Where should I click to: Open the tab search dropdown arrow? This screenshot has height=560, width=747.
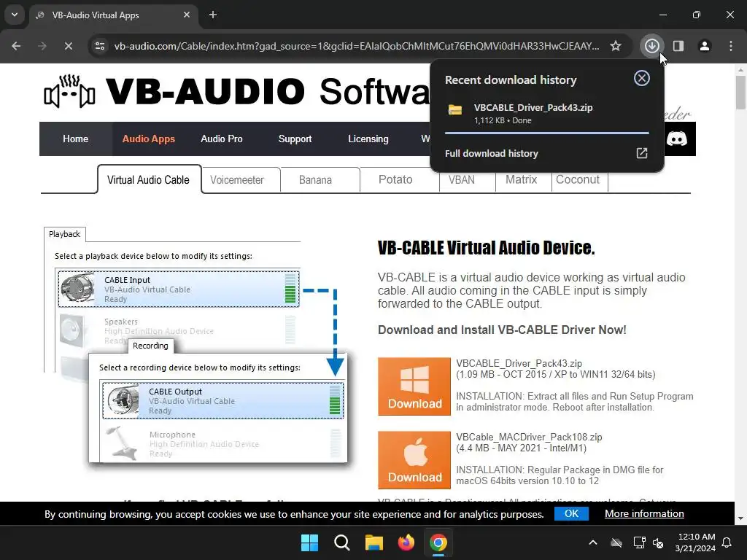pyautogui.click(x=15, y=15)
